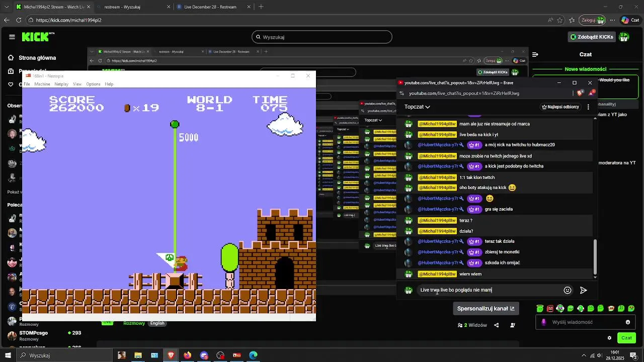Open the Kick sidebar hamburger menu
The image size is (644, 362).
tap(12, 37)
